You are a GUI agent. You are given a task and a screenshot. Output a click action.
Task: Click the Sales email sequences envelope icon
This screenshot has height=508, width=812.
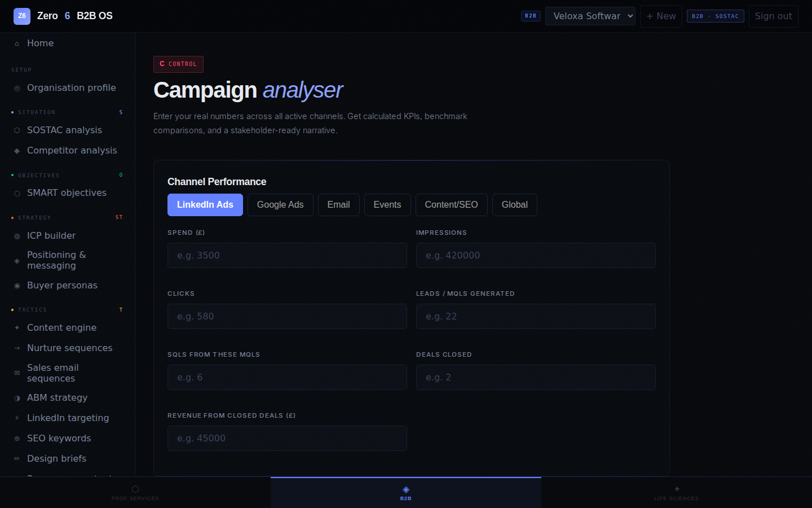click(17, 373)
